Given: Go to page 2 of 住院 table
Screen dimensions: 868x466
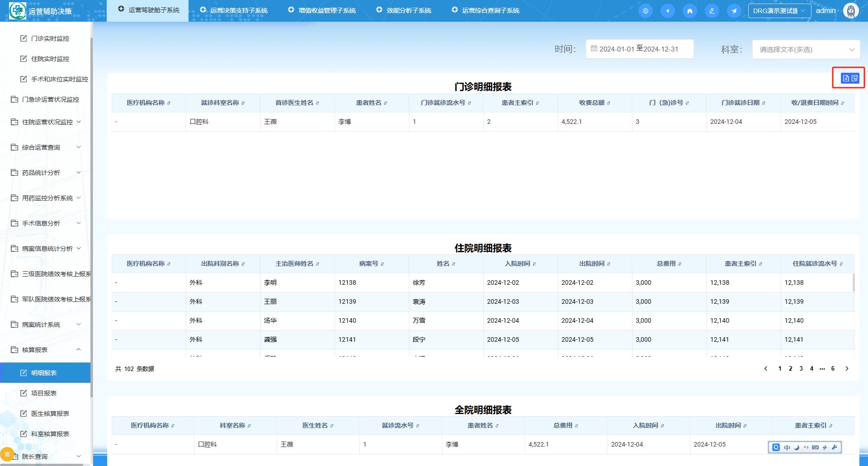Looking at the screenshot, I should (791, 369).
